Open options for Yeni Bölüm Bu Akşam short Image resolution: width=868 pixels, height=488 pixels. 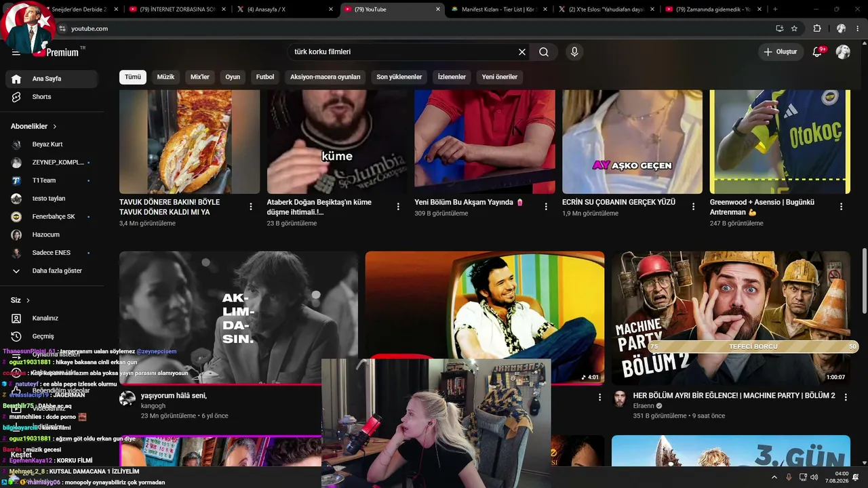546,207
